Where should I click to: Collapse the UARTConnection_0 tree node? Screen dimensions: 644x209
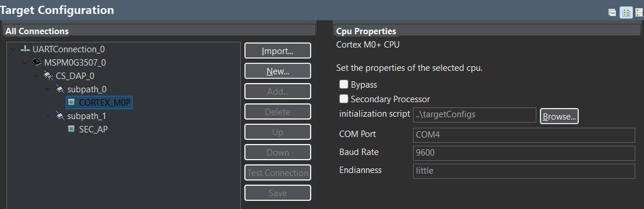point(13,49)
